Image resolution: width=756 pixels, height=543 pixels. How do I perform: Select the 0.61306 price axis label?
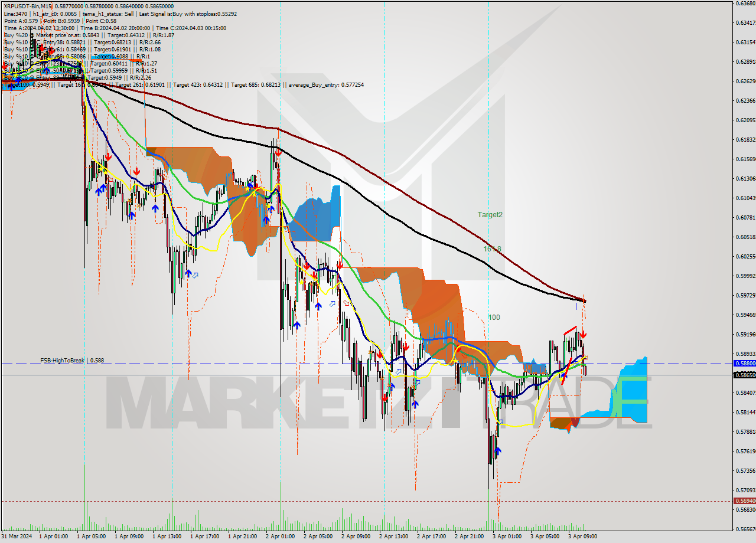point(745,178)
